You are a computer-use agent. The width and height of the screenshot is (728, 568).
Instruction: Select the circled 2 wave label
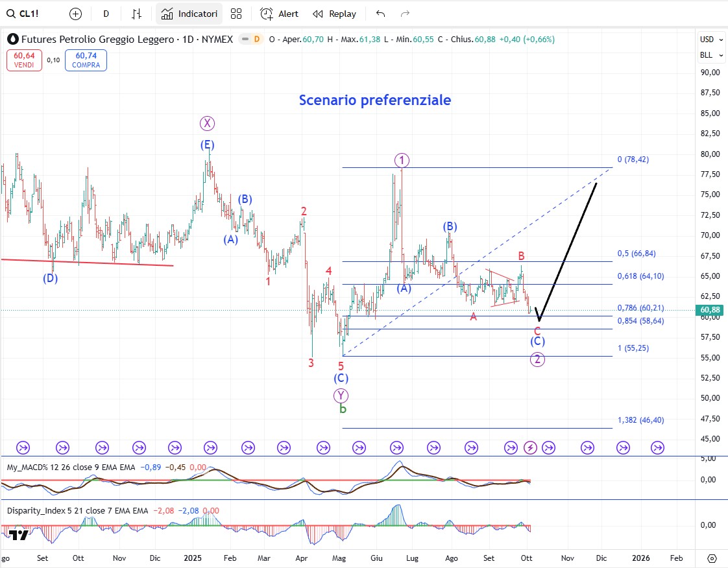point(537,359)
